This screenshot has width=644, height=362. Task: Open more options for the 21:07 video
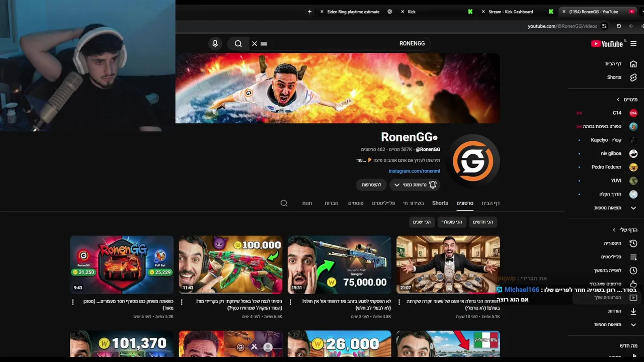point(399,302)
